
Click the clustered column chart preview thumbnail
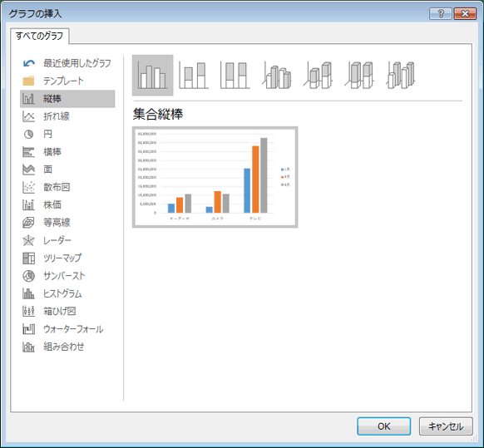pyautogui.click(x=215, y=177)
